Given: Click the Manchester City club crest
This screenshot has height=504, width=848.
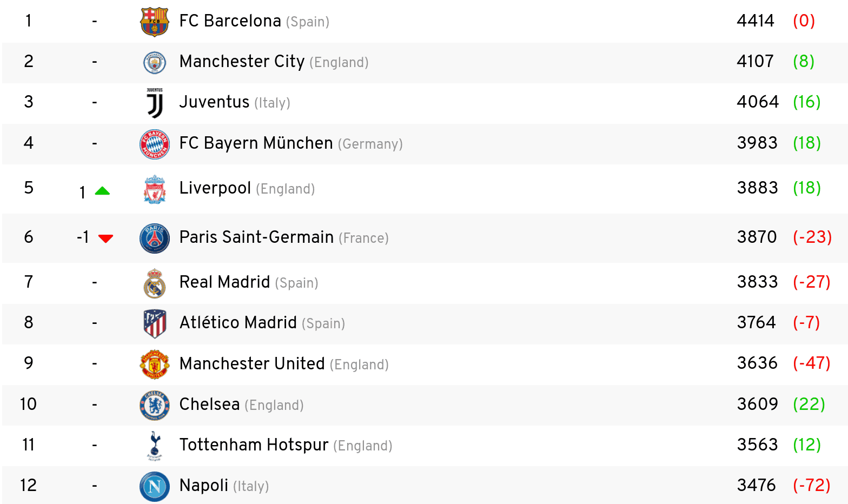Looking at the screenshot, I should click(155, 63).
